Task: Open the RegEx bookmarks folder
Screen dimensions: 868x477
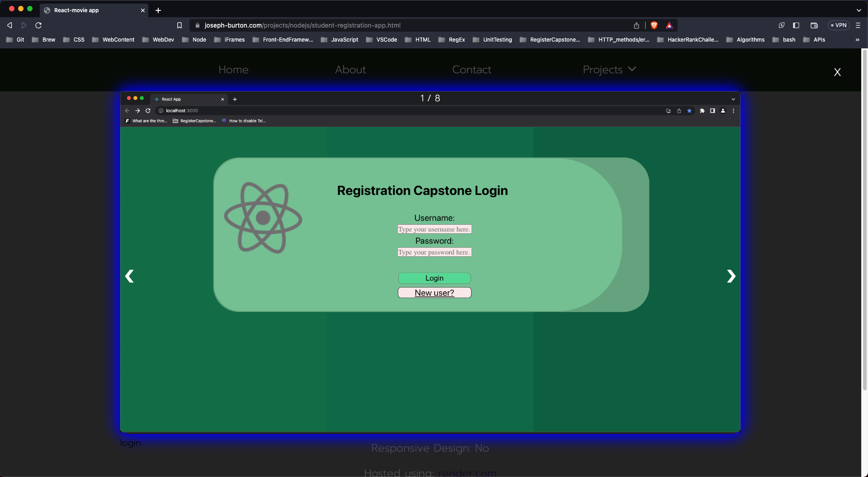Action: [x=452, y=40]
